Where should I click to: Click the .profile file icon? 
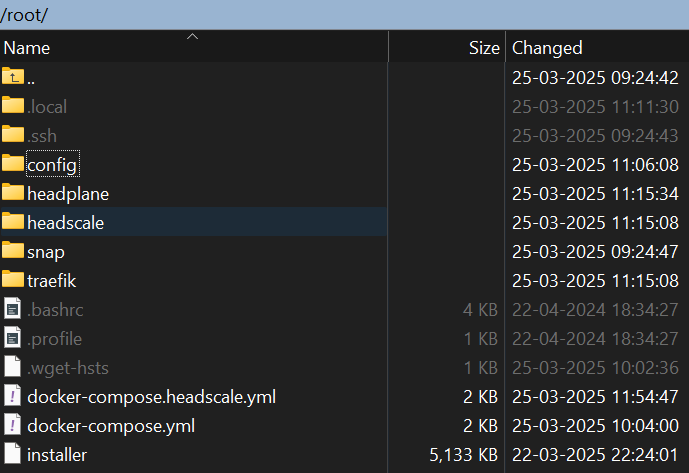(13, 338)
